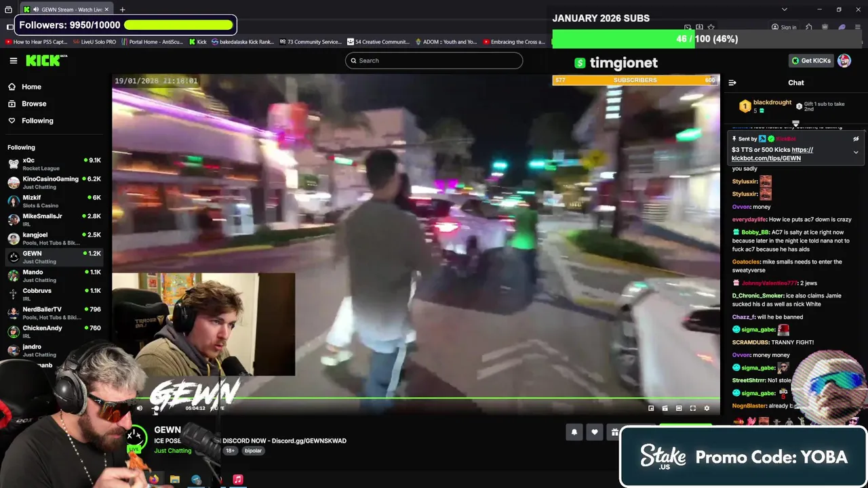The width and height of the screenshot is (868, 488).
Task: Click D_Chronic_Smoker username in chat
Action: (x=758, y=296)
